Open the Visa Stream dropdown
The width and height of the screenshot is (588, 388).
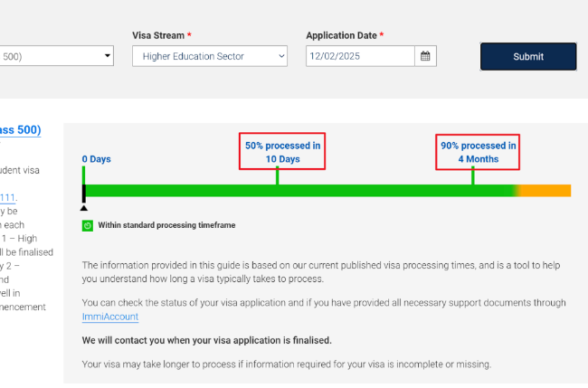click(x=209, y=56)
